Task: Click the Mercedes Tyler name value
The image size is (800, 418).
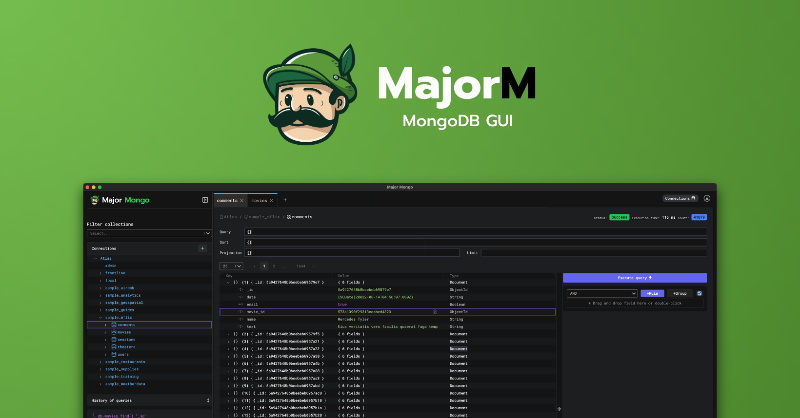Action: click(353, 319)
